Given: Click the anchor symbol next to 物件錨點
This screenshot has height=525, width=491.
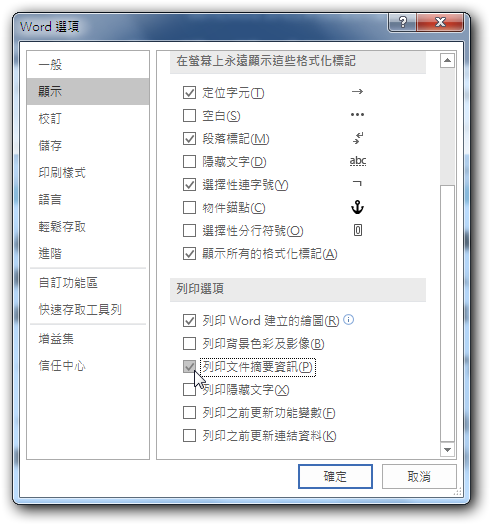Looking at the screenshot, I should tap(357, 207).
